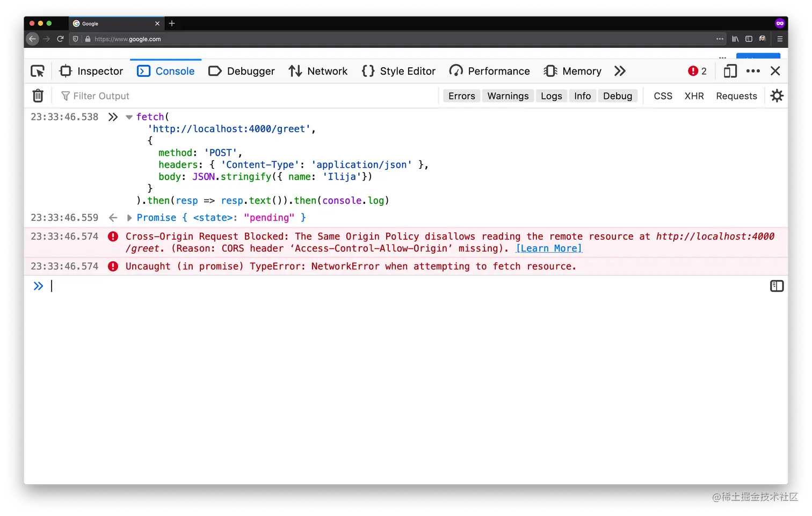Open the Firefox hamburger menu
This screenshot has height=516, width=812.
tap(780, 39)
